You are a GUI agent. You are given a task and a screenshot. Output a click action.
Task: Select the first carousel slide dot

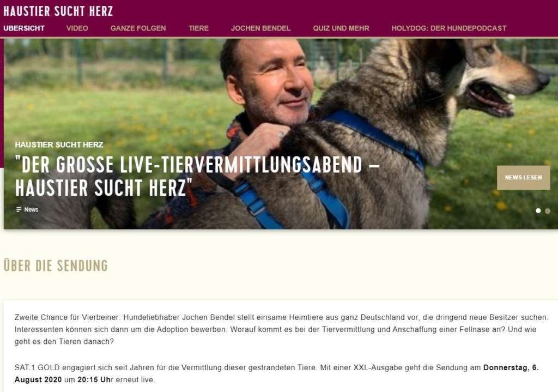(538, 211)
